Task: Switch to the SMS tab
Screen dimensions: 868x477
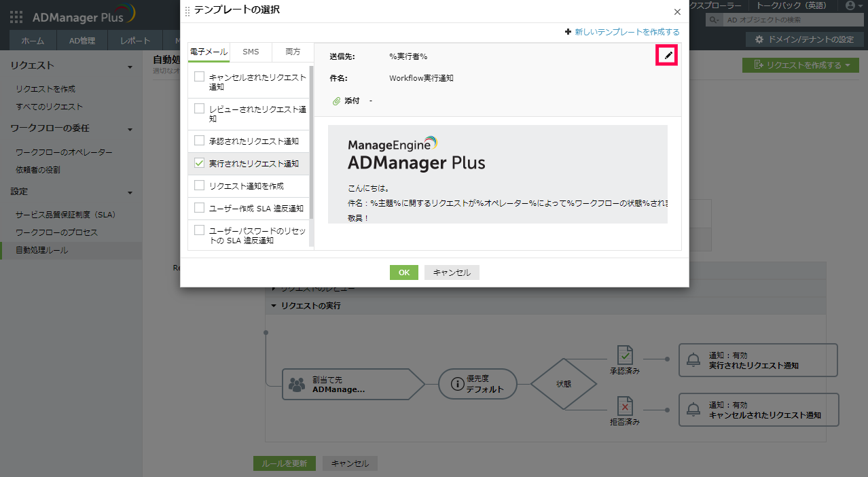Action: point(251,52)
